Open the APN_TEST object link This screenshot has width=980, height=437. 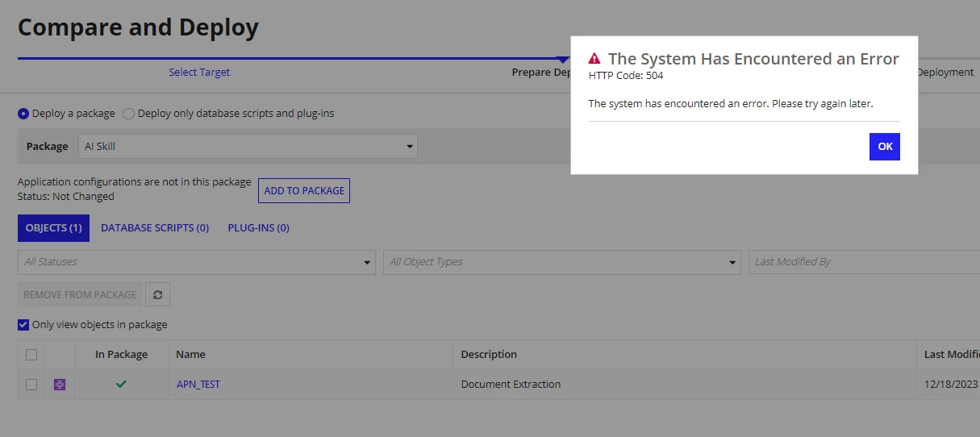pos(198,385)
